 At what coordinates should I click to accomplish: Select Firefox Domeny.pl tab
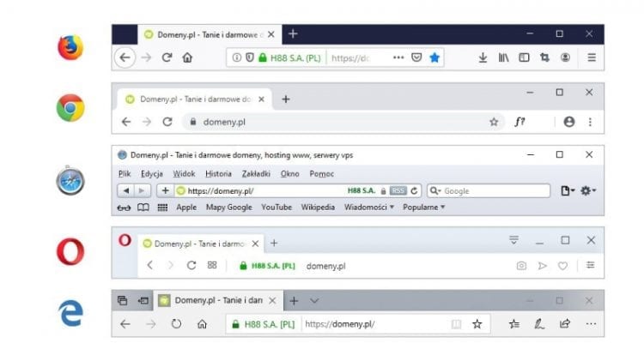210,35
